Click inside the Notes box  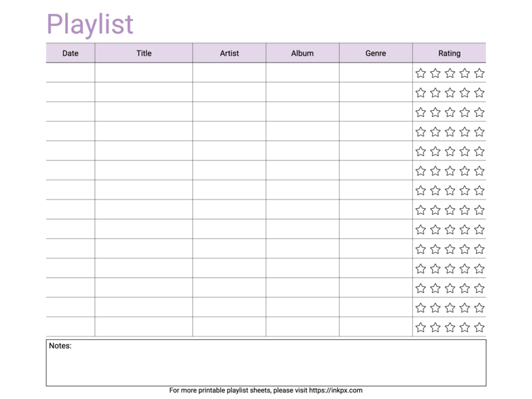(266, 366)
